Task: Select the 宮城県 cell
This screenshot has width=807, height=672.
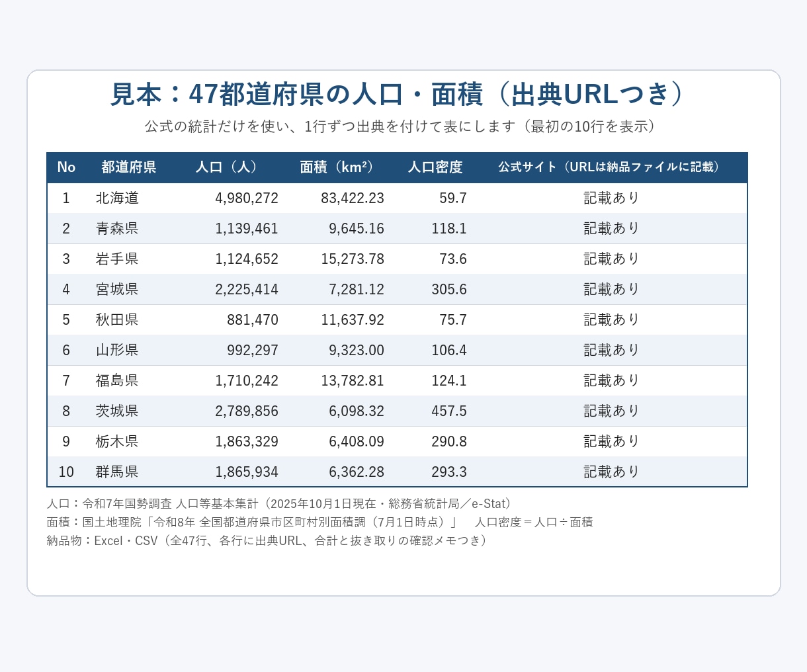Action: point(117,289)
